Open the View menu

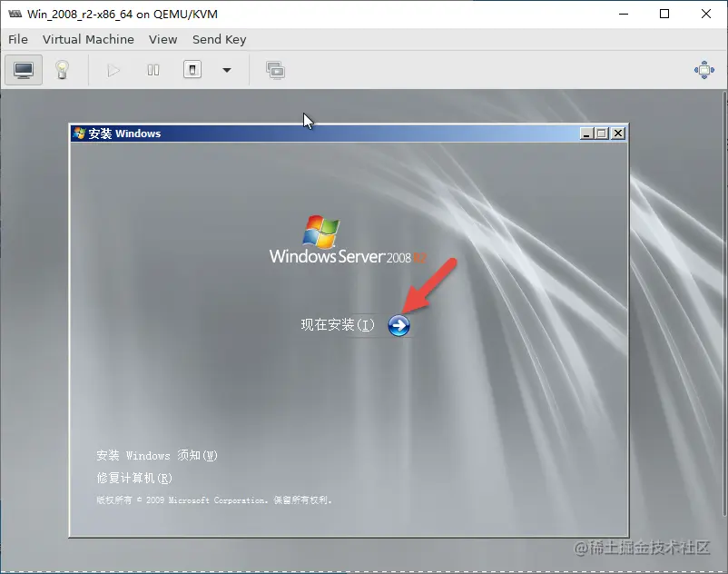coord(163,39)
